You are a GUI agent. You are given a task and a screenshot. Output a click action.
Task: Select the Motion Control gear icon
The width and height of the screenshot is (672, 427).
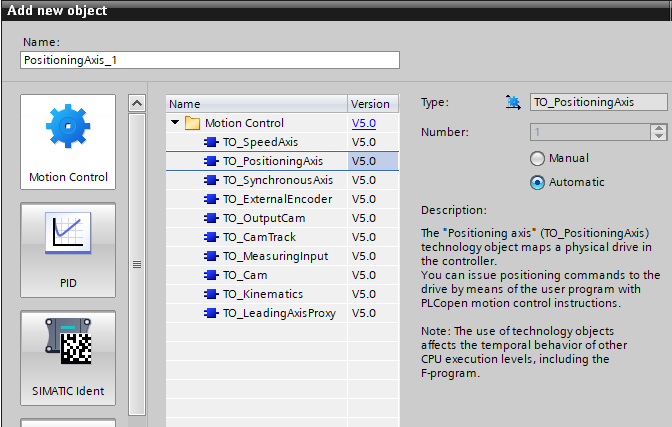(x=68, y=126)
